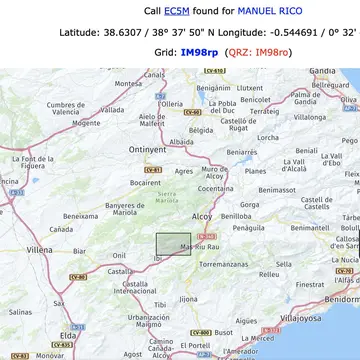Click the Banyeres de Mariola label
The width and height of the screenshot is (360, 360).
pos(125,209)
